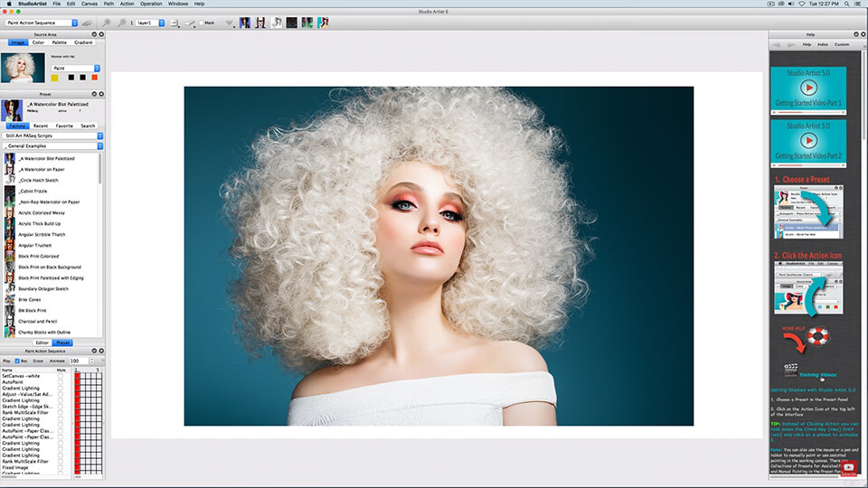The height and width of the screenshot is (488, 868).
Task: Toggle the Mask checkbox in toolbar
Action: click(x=202, y=23)
